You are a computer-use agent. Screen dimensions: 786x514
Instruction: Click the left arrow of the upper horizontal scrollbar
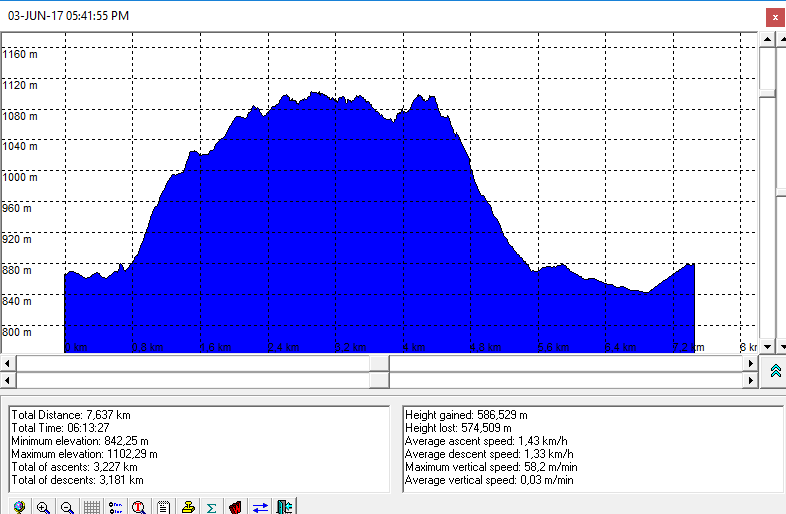(x=8, y=363)
